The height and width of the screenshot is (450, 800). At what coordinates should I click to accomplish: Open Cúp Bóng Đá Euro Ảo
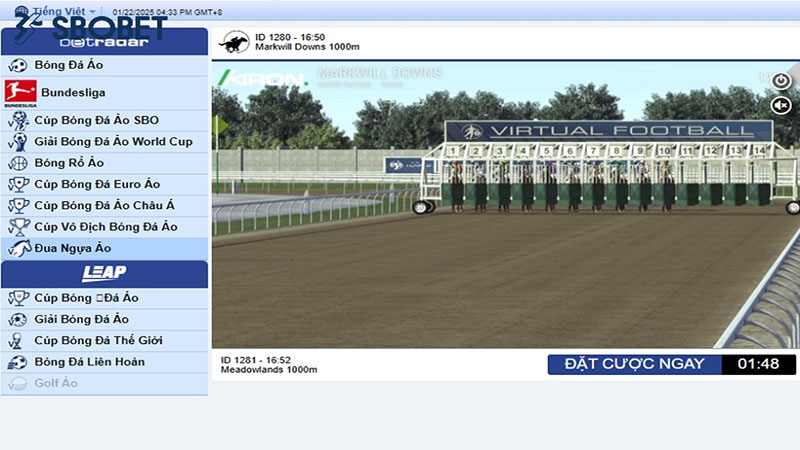point(105,184)
